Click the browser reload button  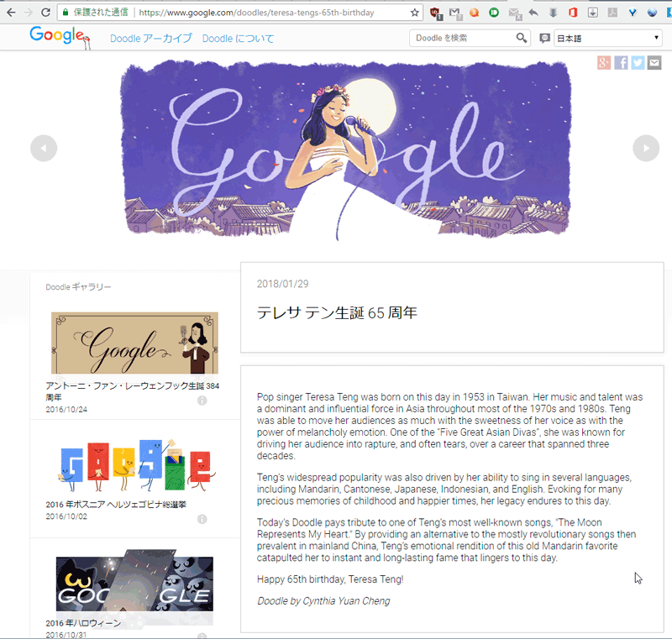(x=45, y=13)
